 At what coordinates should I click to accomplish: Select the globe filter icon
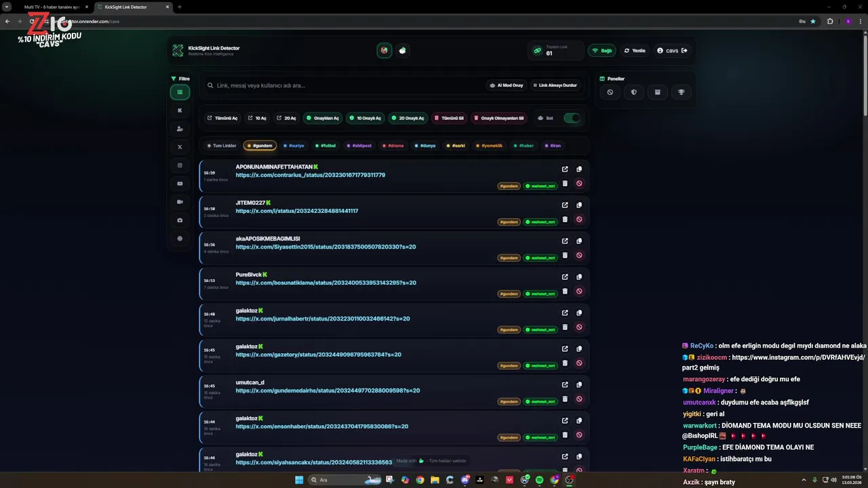click(x=180, y=239)
